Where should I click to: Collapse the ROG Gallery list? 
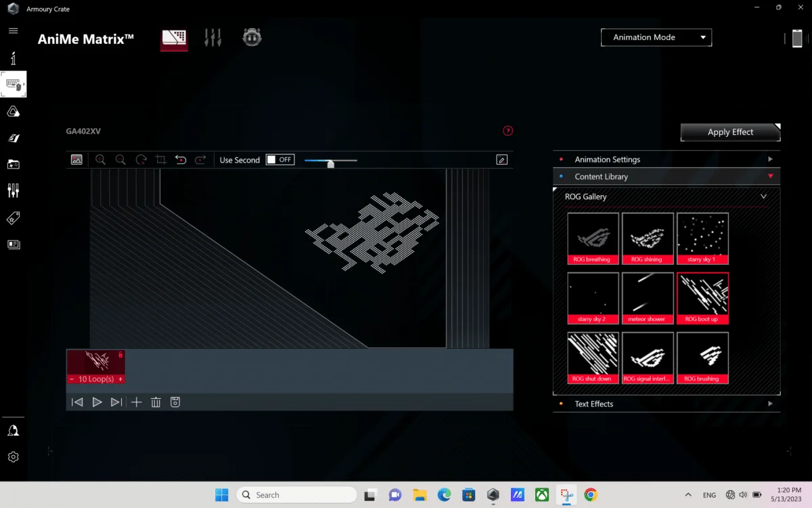pos(763,196)
